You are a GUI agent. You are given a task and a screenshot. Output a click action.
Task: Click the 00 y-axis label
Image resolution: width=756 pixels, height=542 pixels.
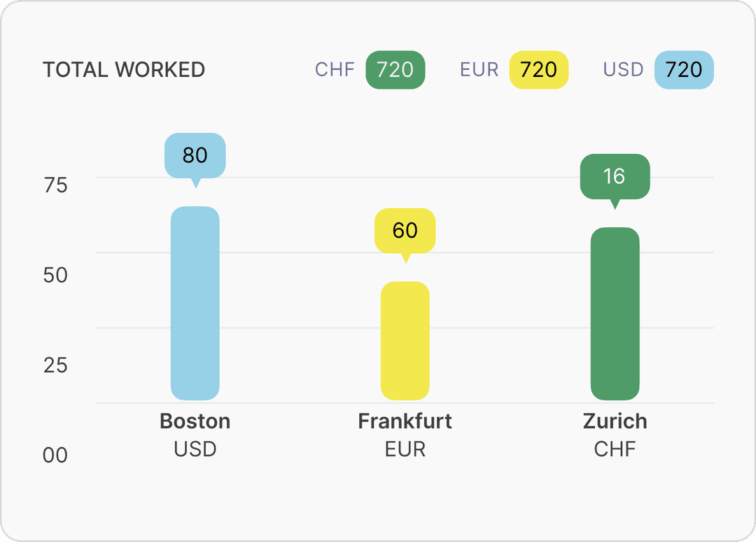pos(55,455)
